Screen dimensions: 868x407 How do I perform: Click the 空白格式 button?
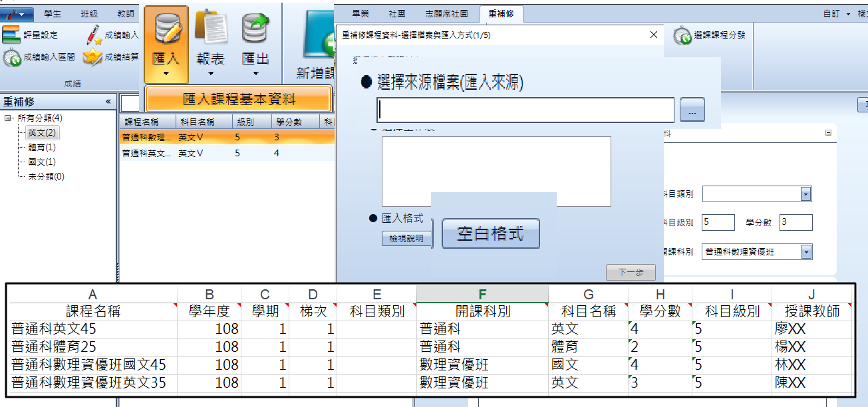click(x=490, y=233)
